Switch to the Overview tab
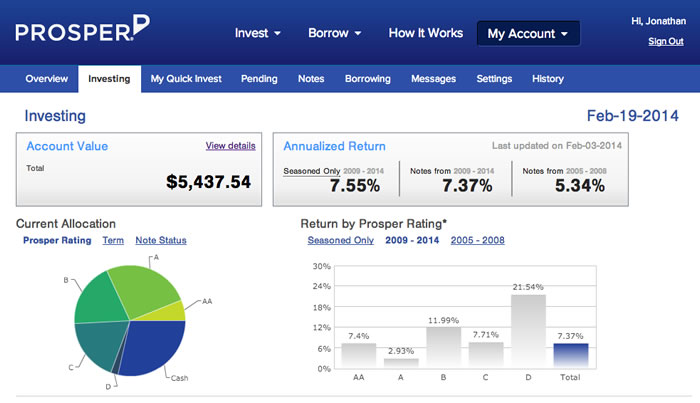Screen dimensions: 700x403 (47, 79)
